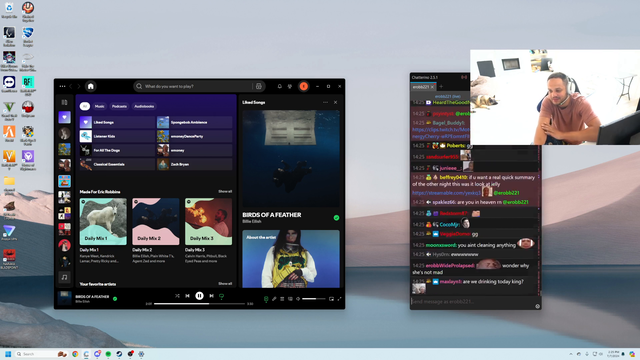The width and height of the screenshot is (640, 360).
Task: Toggle saved checkmark beside bottom-bar song title
Action: tap(115, 299)
